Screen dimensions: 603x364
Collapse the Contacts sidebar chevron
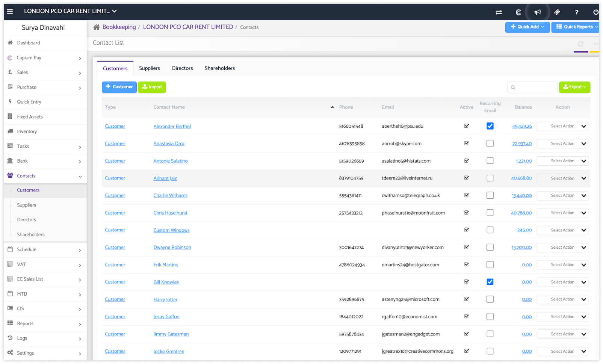pos(80,176)
